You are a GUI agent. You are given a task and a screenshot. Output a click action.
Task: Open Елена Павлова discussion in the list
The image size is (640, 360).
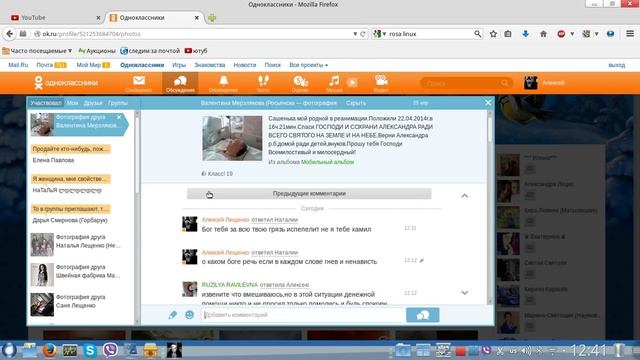pyautogui.click(x=71, y=154)
